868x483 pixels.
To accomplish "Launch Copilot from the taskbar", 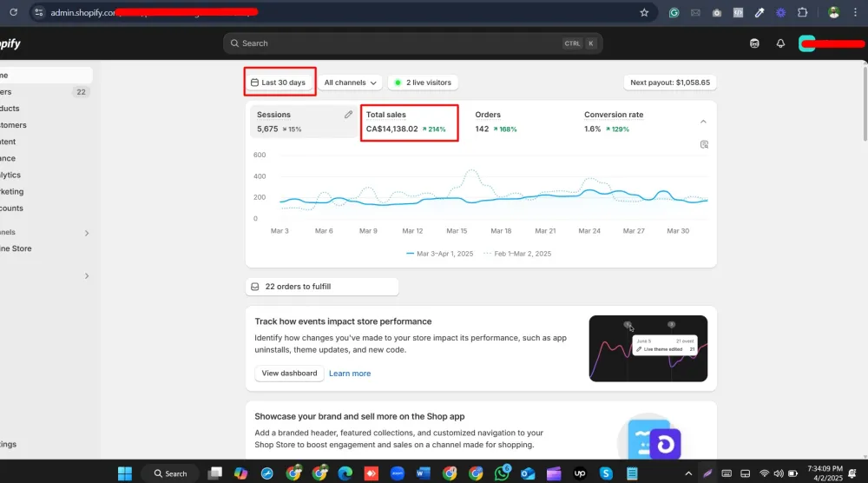I will [x=240, y=473].
